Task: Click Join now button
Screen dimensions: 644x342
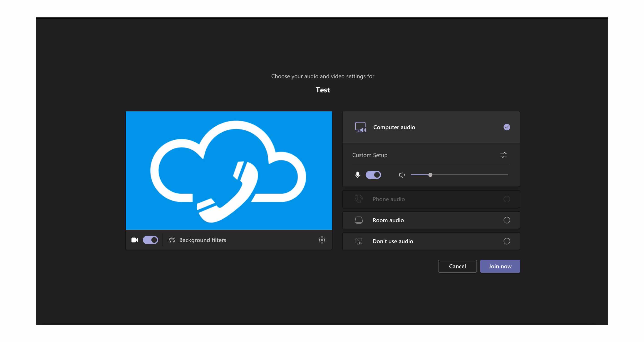Action: pyautogui.click(x=500, y=266)
